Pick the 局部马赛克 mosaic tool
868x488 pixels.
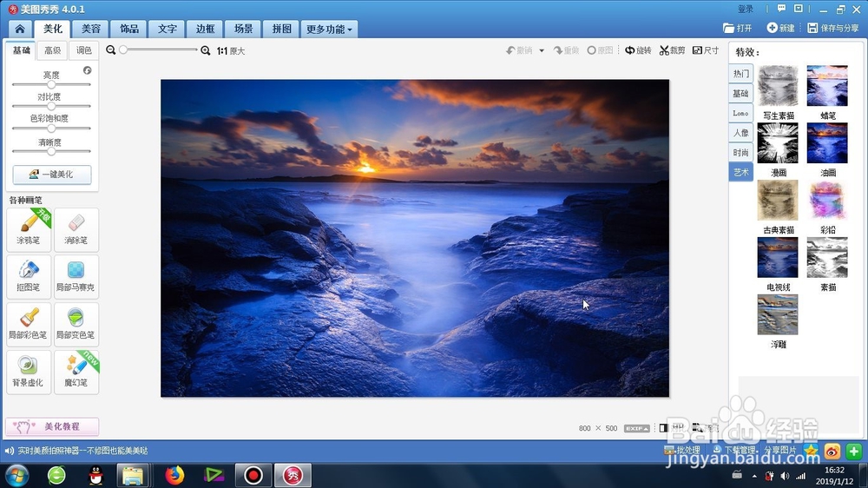tap(76, 276)
